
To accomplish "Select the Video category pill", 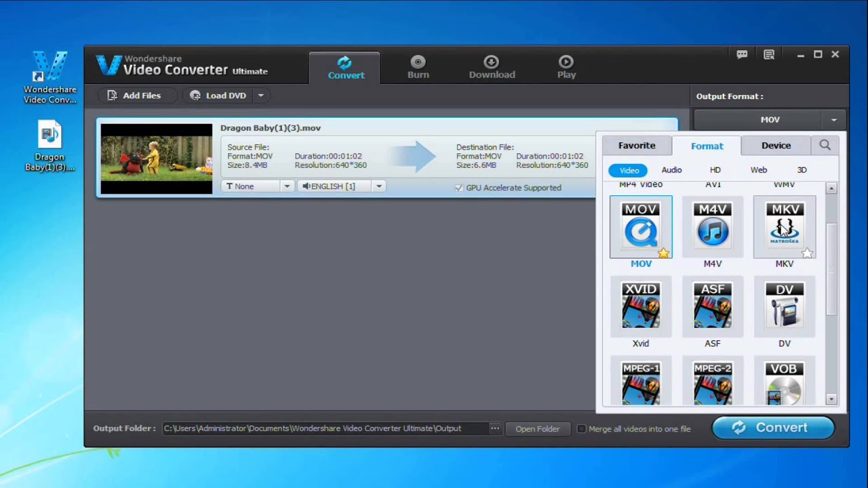I will [629, 170].
